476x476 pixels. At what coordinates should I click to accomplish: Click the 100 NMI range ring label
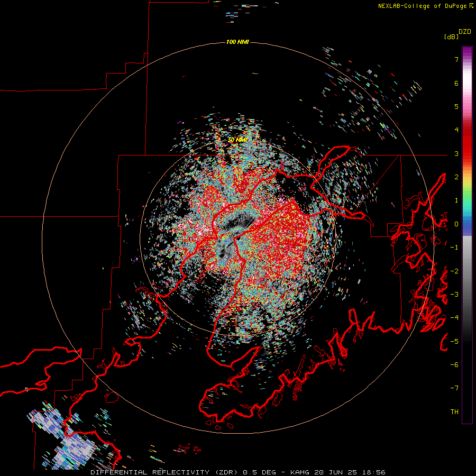237,42
